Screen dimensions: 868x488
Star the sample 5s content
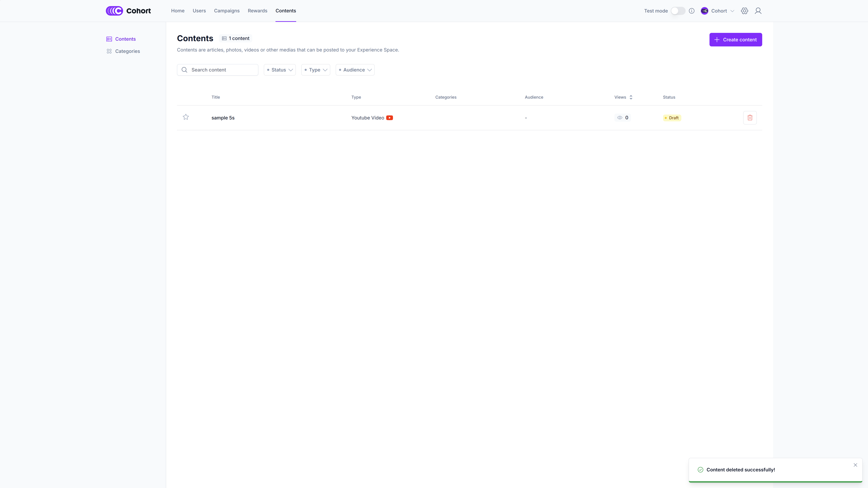(x=186, y=117)
